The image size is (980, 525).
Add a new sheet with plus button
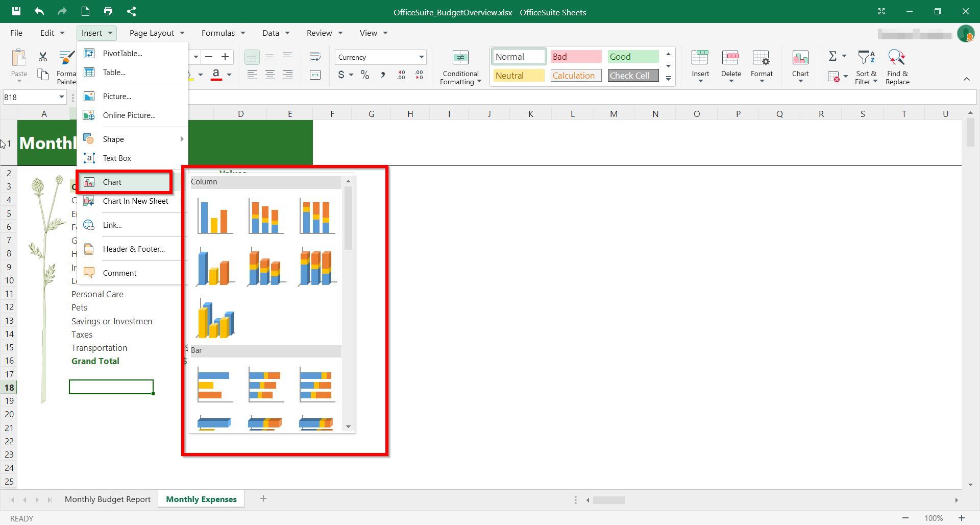[263, 498]
